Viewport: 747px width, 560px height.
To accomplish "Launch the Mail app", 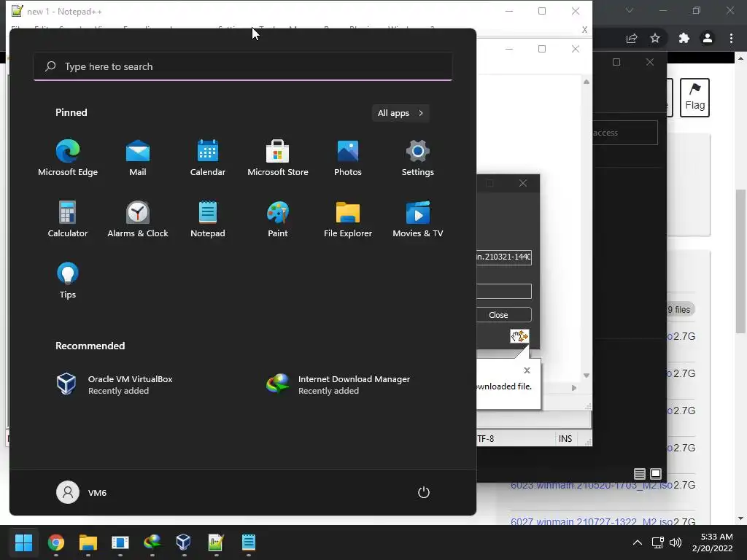I will [x=138, y=158].
